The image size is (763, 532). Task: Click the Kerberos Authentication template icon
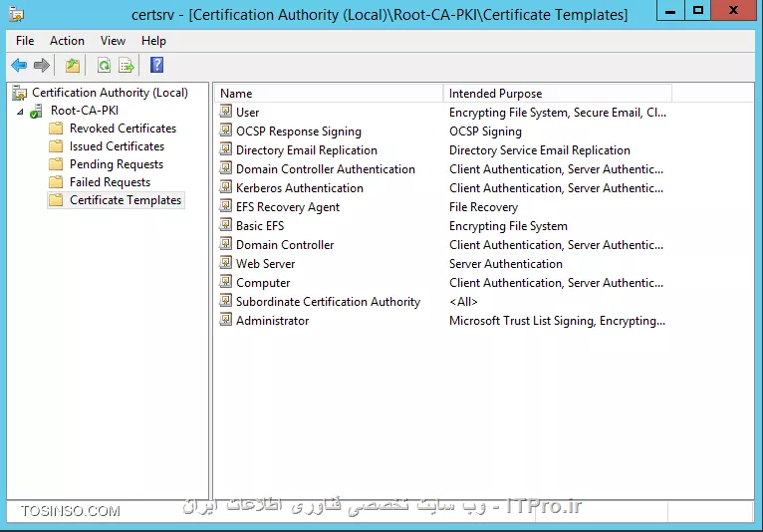click(x=225, y=187)
